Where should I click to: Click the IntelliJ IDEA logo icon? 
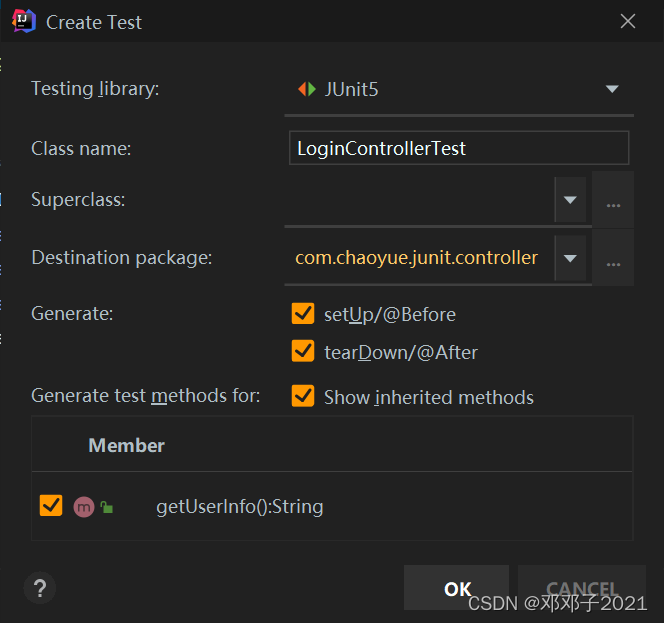(24, 20)
